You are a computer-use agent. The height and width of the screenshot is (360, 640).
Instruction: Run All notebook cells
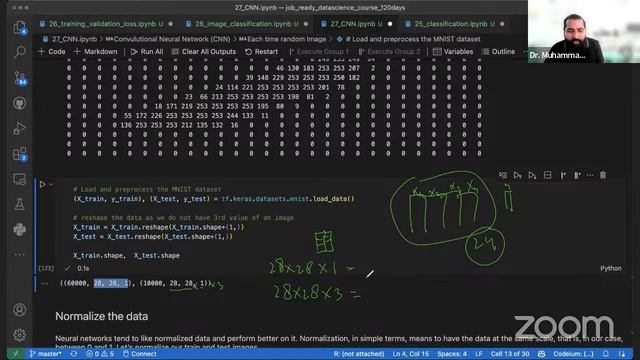pyautogui.click(x=147, y=52)
